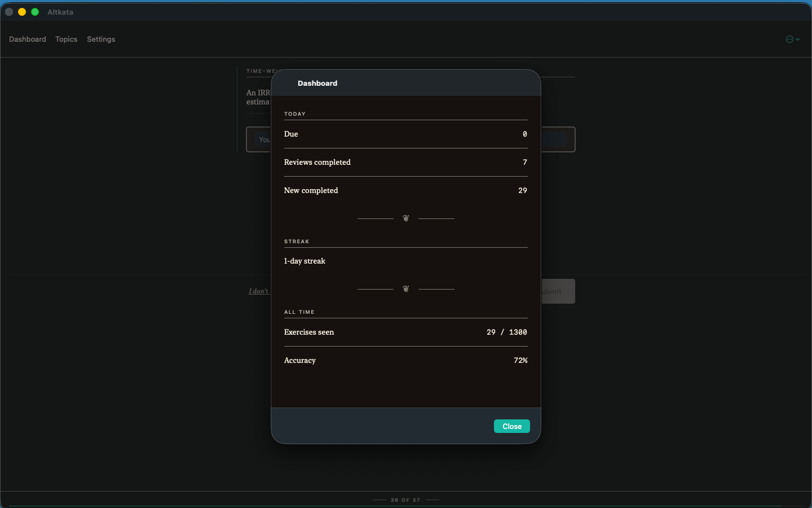
Task: Click the 'Dashboard' dialog title
Action: point(317,83)
